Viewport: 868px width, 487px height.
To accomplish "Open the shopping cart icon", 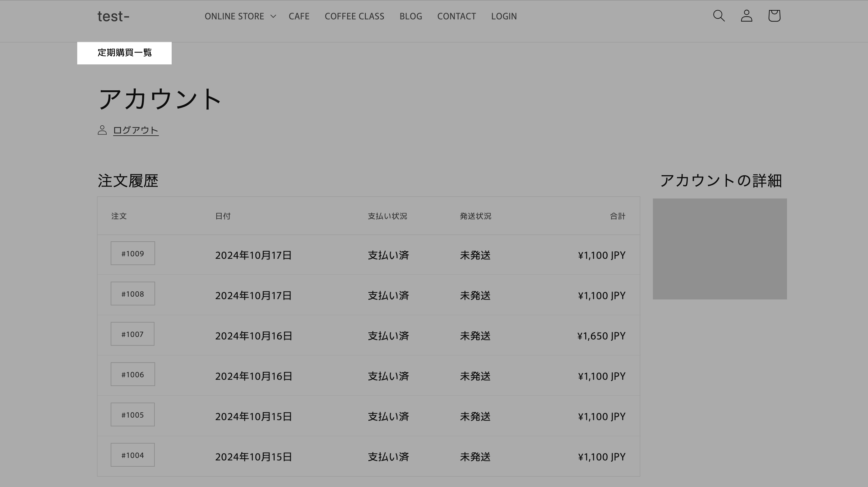I will click(x=774, y=16).
